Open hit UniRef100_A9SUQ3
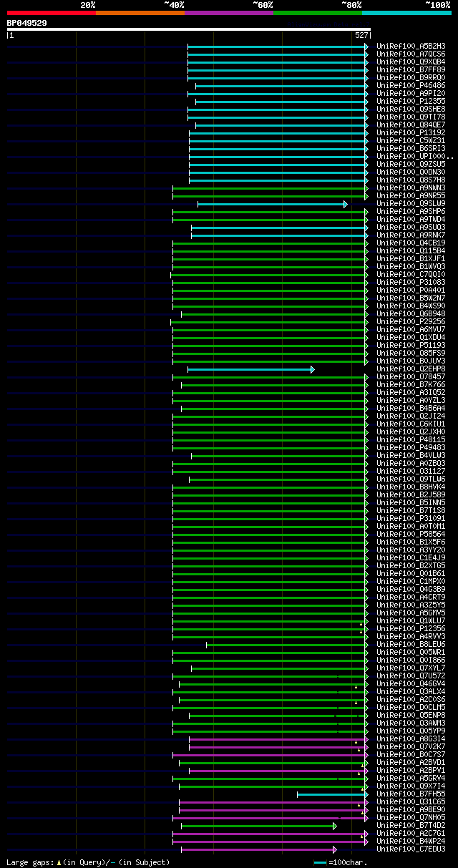Screen dimensions: 458x868 pyautogui.click(x=411, y=227)
